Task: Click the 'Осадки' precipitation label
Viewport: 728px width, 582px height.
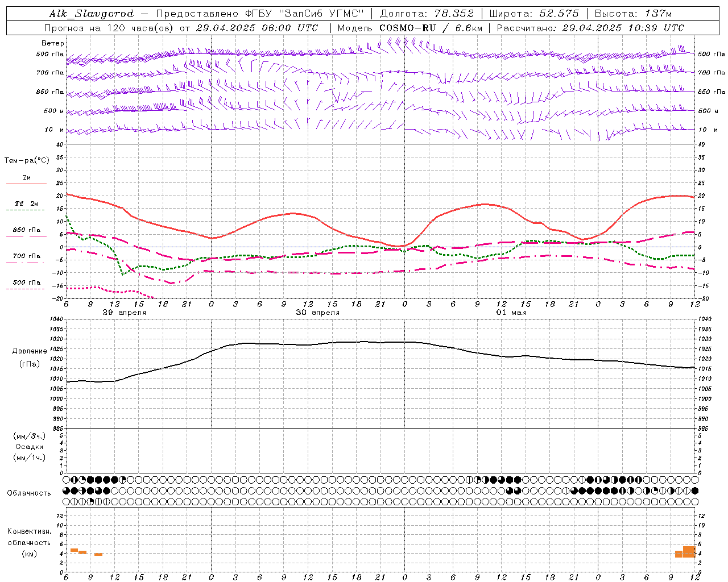Action: pos(29,447)
